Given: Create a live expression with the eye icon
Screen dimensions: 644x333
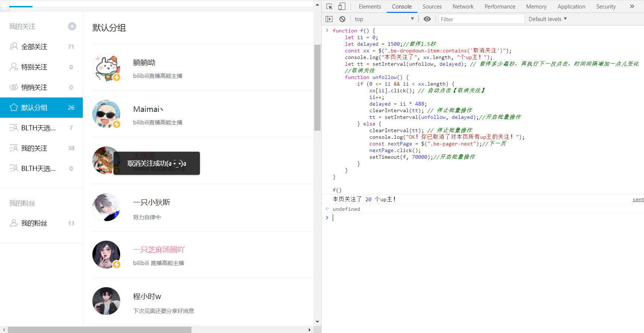Looking at the screenshot, I should (x=427, y=19).
